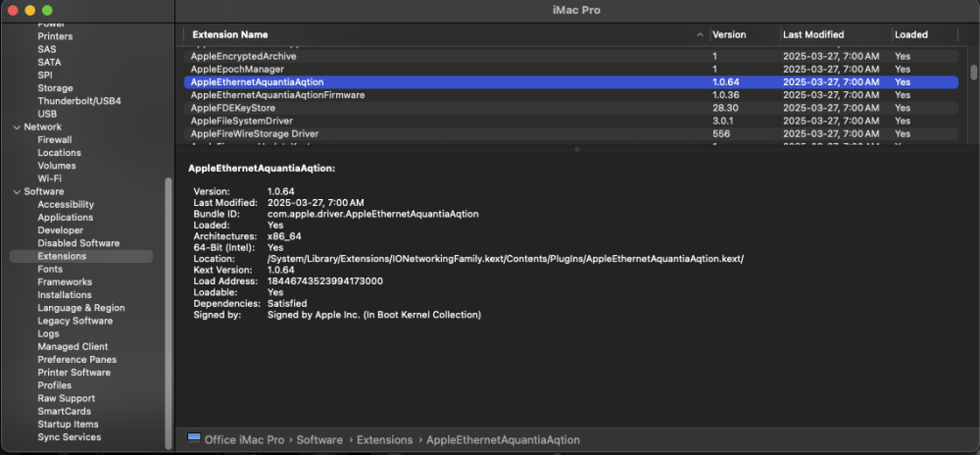Select the highlighted AppleEthernetAquantiaAqtion row
Screen dimensions: 980x455
(570, 81)
